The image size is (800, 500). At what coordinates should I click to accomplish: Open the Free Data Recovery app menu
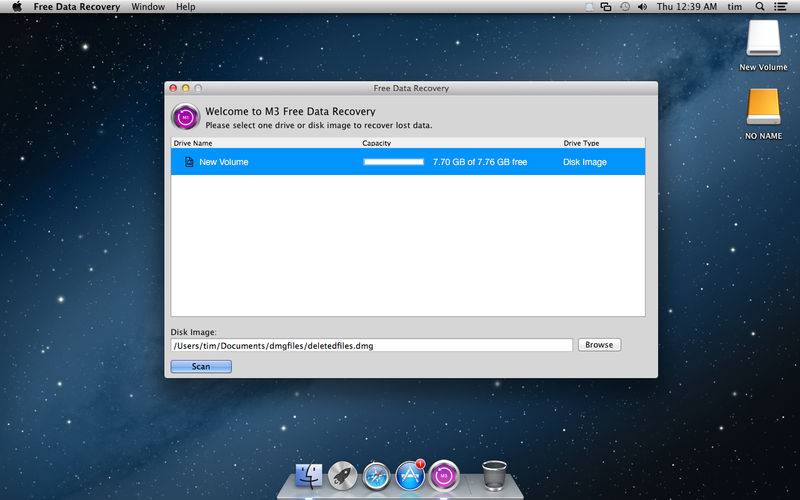[77, 7]
